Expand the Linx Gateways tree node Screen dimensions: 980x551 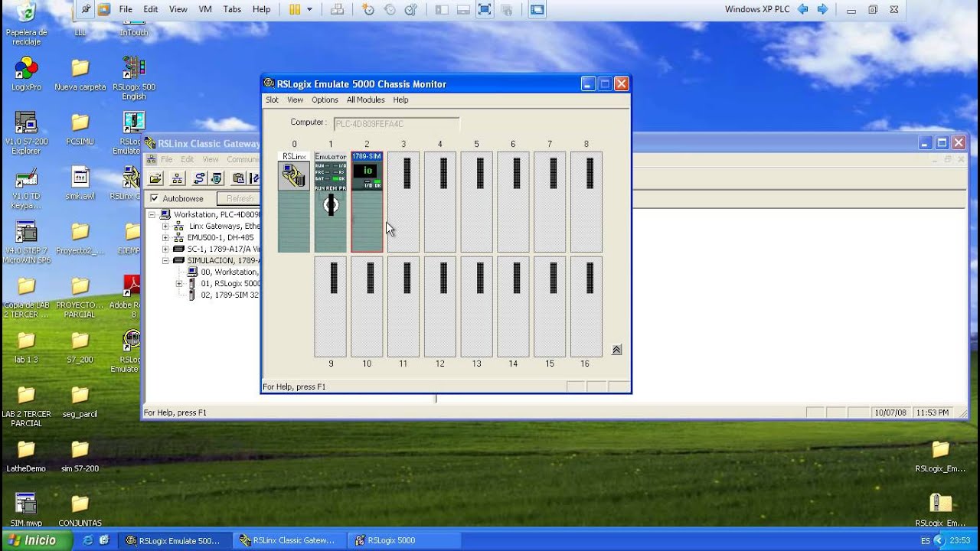pos(165,227)
